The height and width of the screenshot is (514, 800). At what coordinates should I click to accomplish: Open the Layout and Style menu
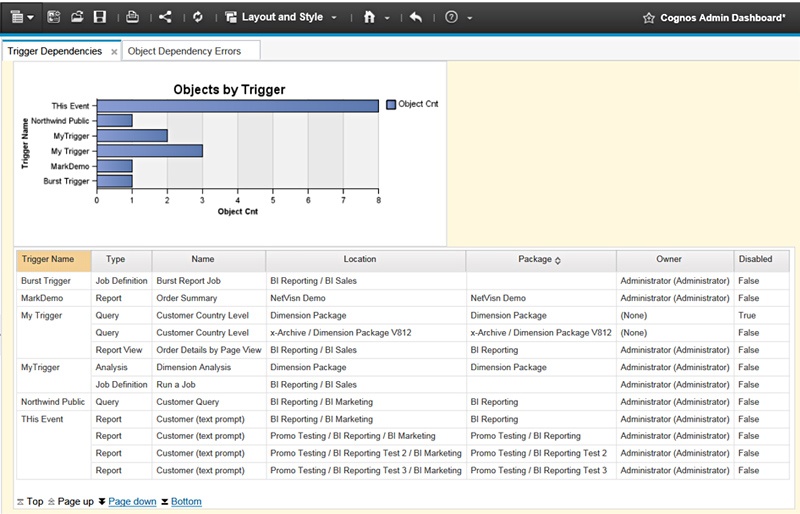(281, 17)
